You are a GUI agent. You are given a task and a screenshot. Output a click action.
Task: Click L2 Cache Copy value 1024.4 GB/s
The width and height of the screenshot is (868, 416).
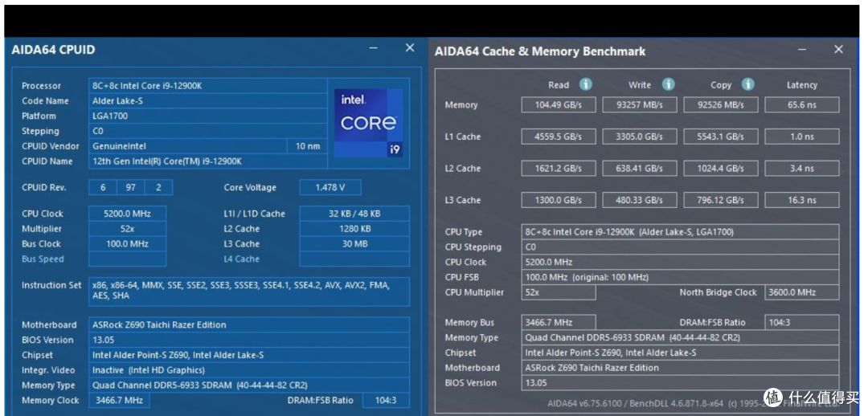(720, 168)
